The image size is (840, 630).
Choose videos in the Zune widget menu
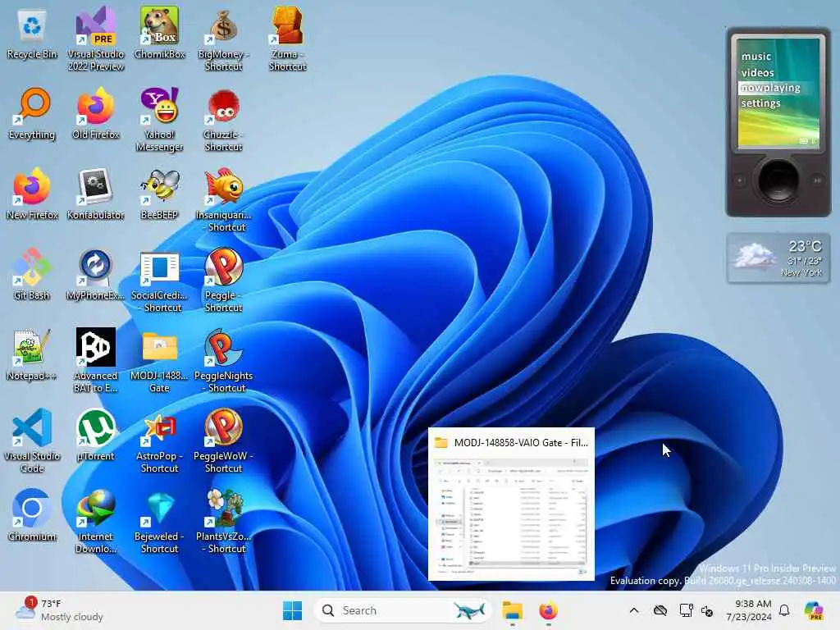(757, 72)
